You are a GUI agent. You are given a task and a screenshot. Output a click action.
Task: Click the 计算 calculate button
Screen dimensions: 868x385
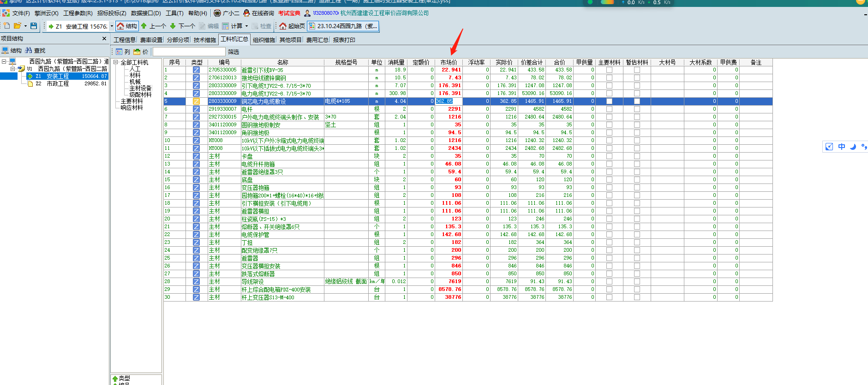(233, 26)
